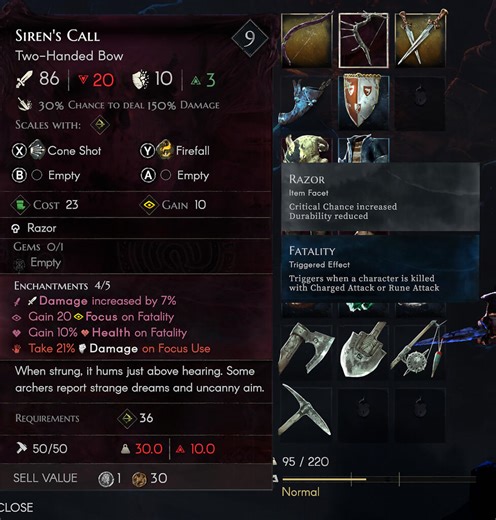
Task: Select the empty A rune slot
Action: pos(175,175)
